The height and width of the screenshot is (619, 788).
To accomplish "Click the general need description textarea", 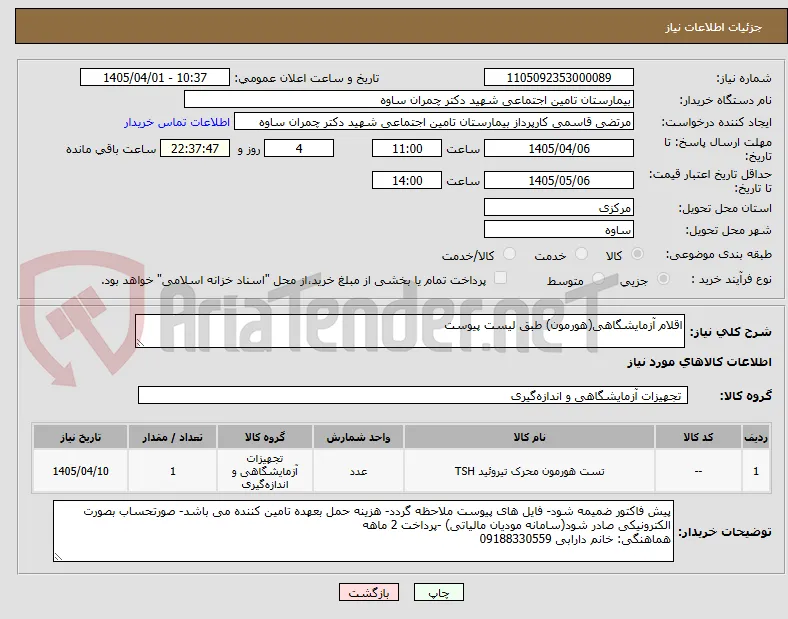I will click(410, 331).
